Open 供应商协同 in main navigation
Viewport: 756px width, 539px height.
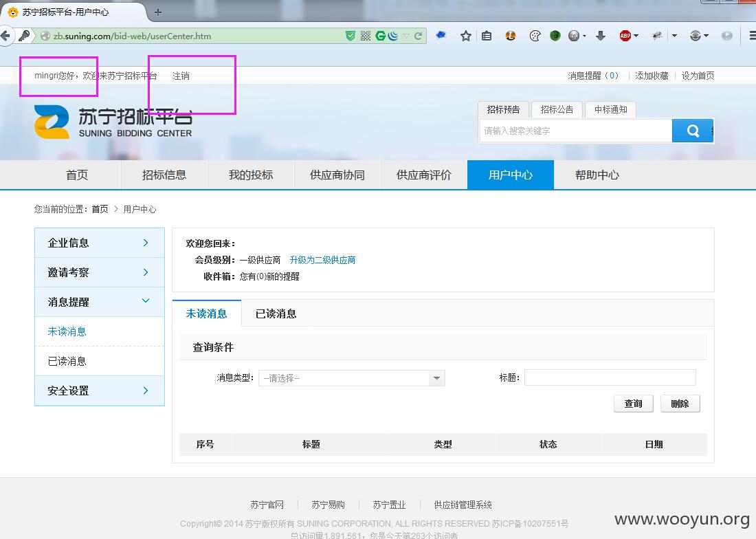coord(337,175)
